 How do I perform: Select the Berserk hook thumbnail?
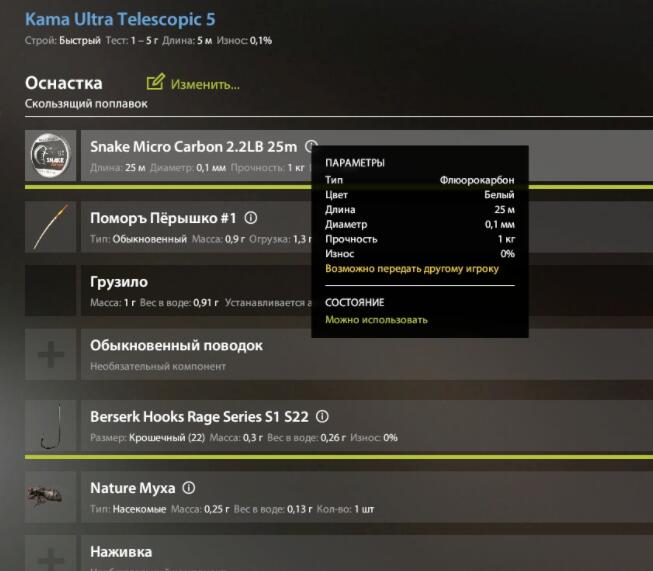click(x=50, y=426)
